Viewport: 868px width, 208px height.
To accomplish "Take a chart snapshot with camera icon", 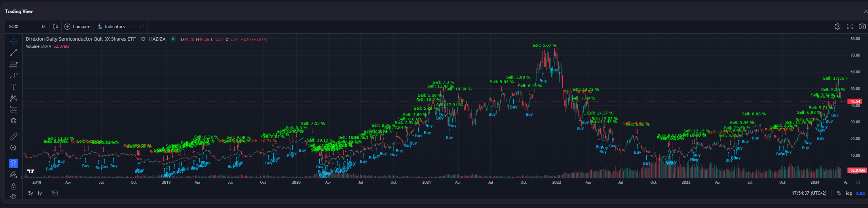I will tap(862, 27).
